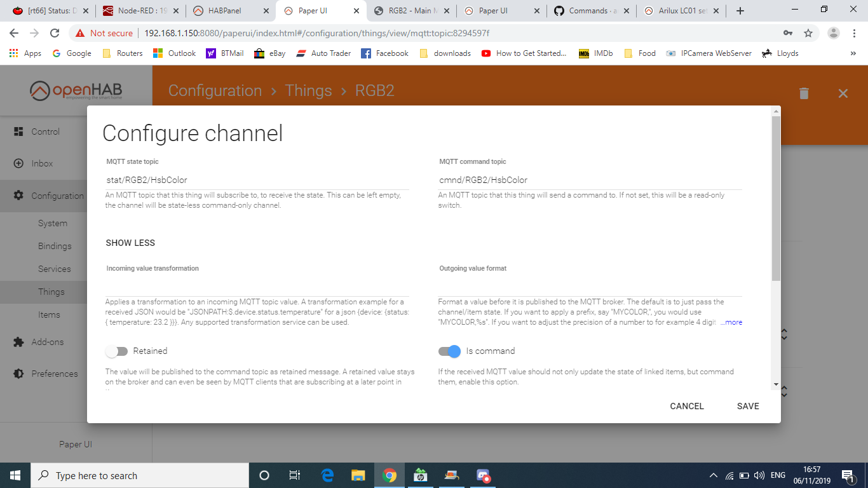Image resolution: width=868 pixels, height=488 pixels.
Task: Expand description with the ...more link
Action: point(731,322)
